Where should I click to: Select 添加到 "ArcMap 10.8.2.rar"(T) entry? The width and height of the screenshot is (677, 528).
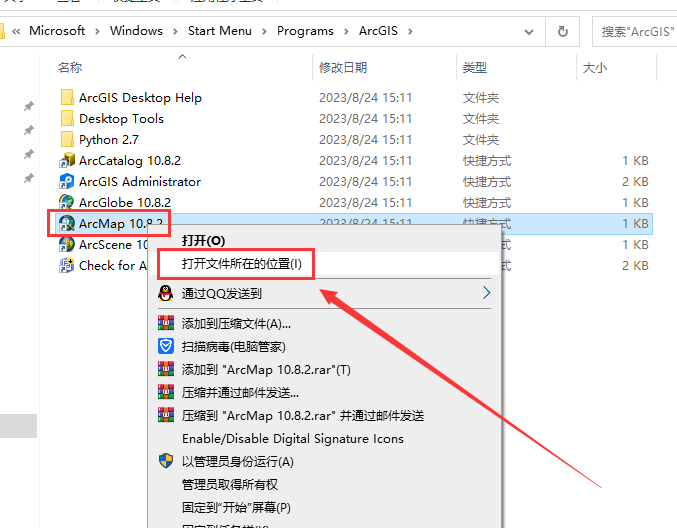tap(266, 370)
